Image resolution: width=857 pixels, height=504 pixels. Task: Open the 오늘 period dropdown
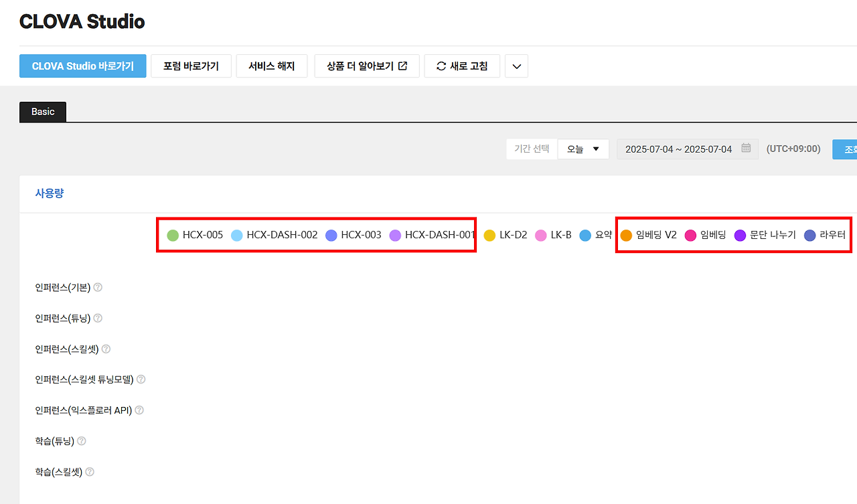(583, 149)
